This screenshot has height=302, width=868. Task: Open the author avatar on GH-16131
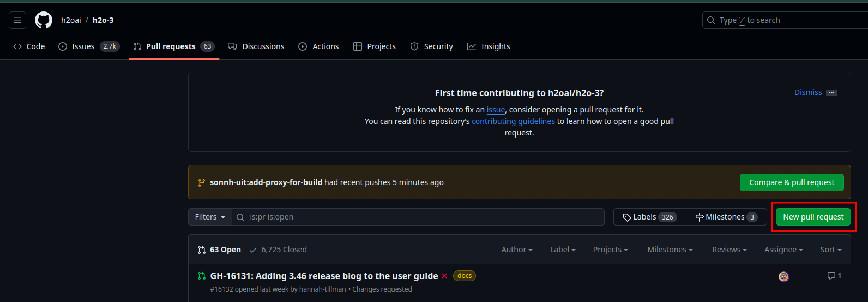pyautogui.click(x=783, y=277)
